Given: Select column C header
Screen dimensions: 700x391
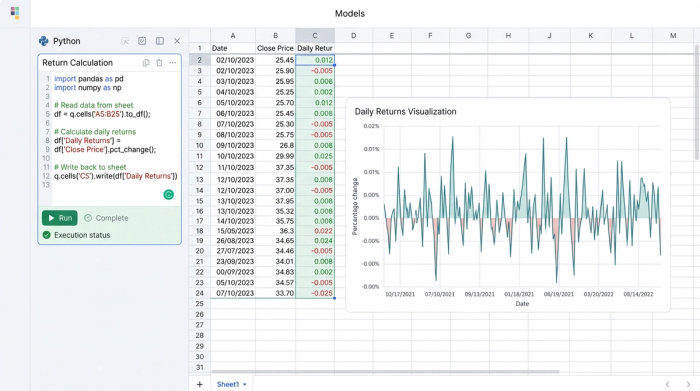Looking at the screenshot, I should (315, 36).
